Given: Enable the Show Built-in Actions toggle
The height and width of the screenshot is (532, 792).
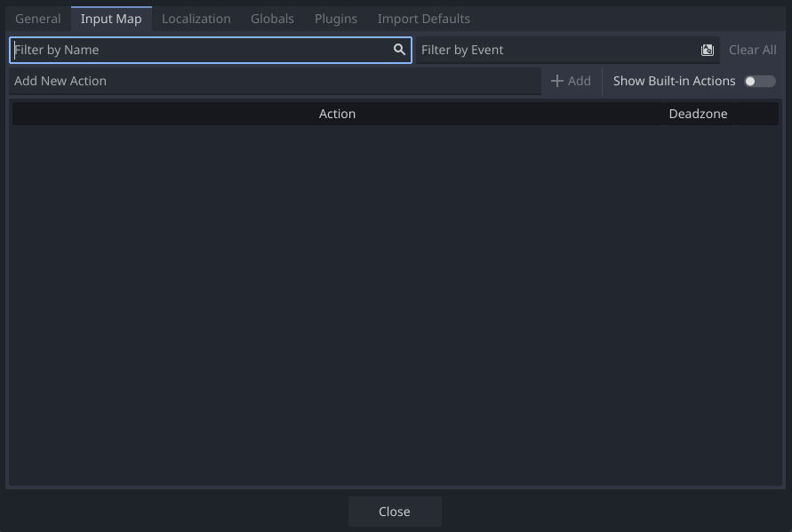Looking at the screenshot, I should [x=760, y=81].
